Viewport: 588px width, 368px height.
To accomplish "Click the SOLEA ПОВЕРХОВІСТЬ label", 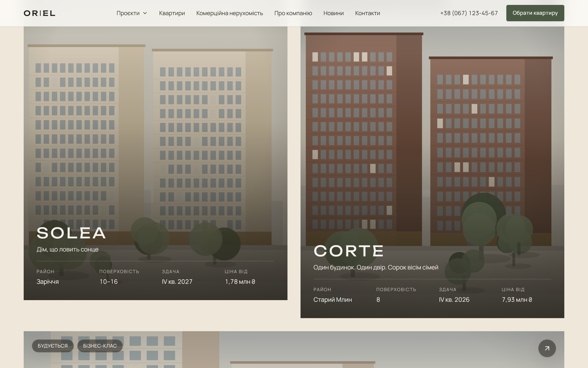I will coord(119,271).
